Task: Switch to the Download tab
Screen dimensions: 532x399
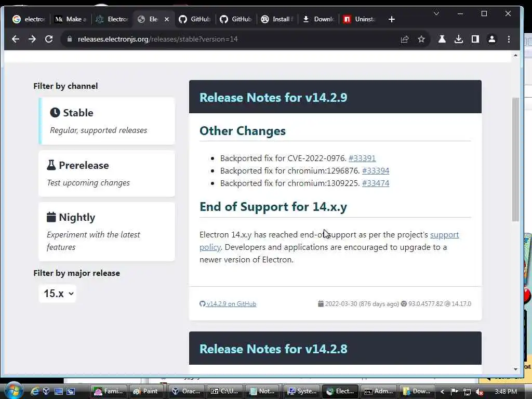Action: (318, 19)
